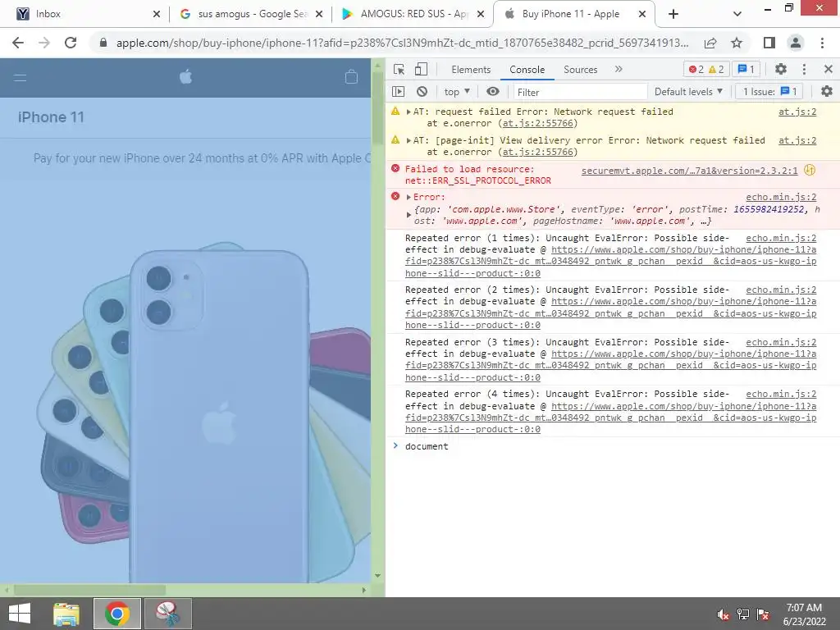Expand the AT: request failed warning

click(x=409, y=112)
